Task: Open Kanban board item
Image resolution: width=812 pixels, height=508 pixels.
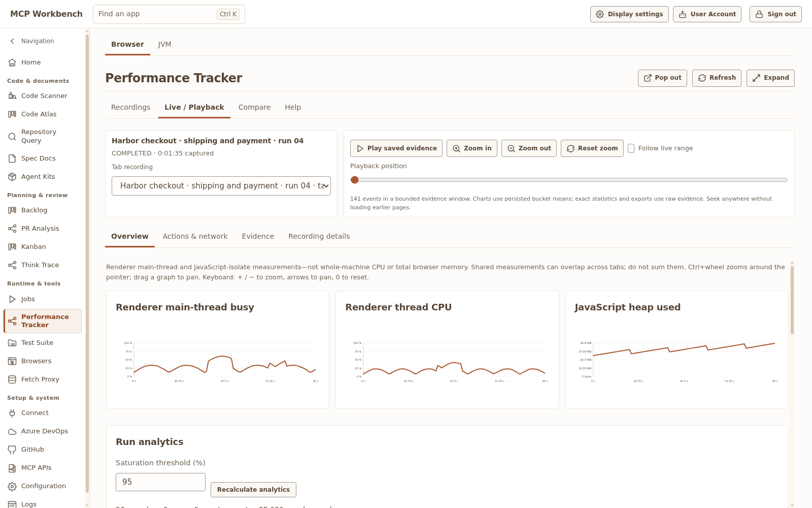Action: 43,246
